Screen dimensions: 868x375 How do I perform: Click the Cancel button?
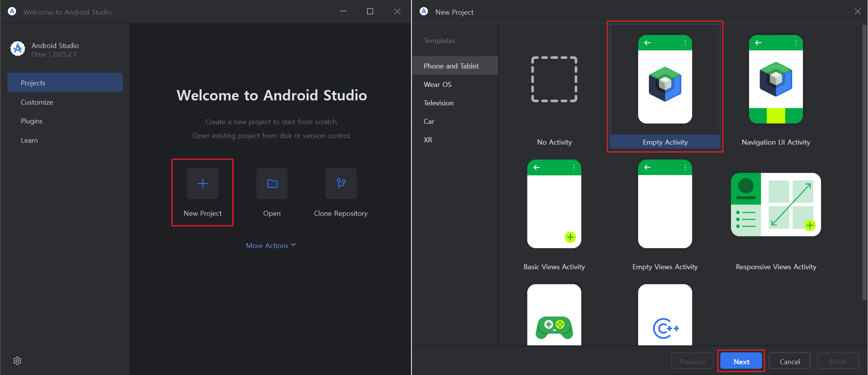click(790, 361)
